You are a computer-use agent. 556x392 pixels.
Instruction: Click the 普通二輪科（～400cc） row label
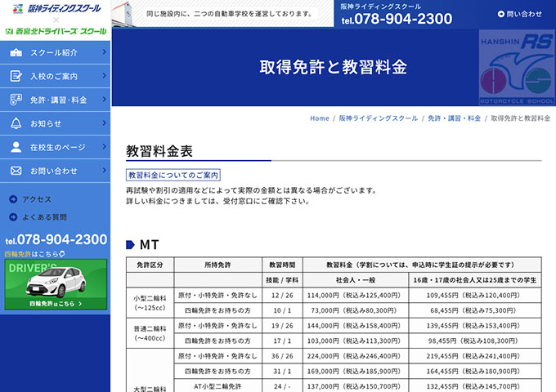coord(150,333)
